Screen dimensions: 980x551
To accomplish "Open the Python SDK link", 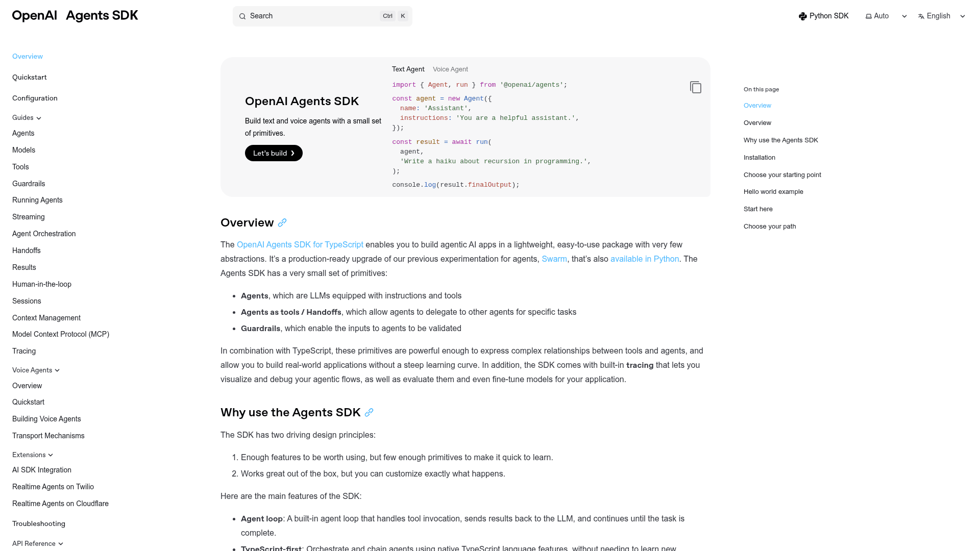I will pyautogui.click(x=824, y=16).
